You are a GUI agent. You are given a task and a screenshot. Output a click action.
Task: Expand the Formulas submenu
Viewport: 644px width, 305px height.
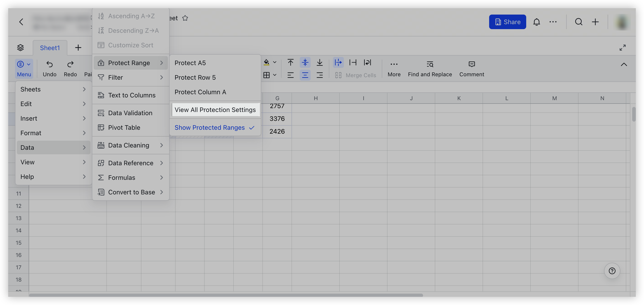click(121, 177)
